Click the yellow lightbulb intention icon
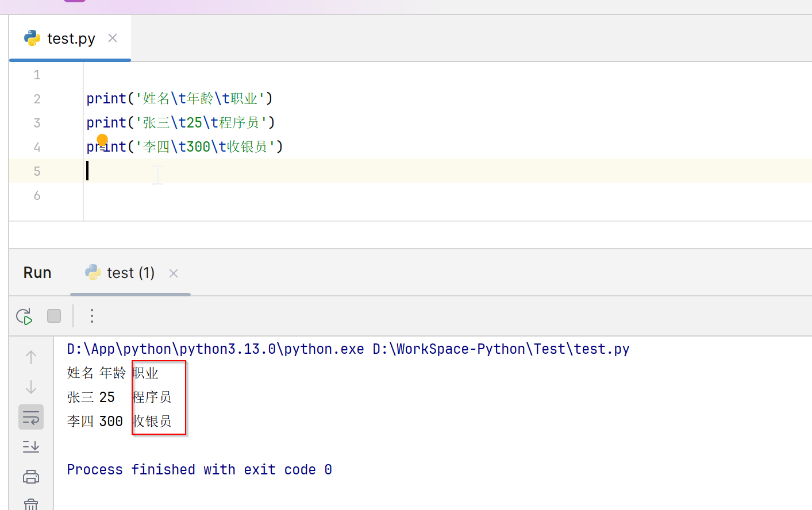The image size is (812, 510). click(102, 140)
